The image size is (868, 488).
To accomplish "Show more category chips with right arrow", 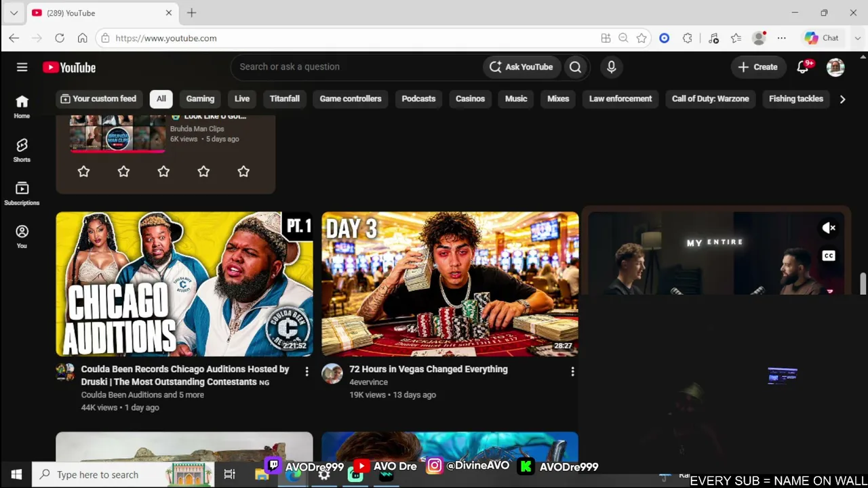I will (x=842, y=99).
